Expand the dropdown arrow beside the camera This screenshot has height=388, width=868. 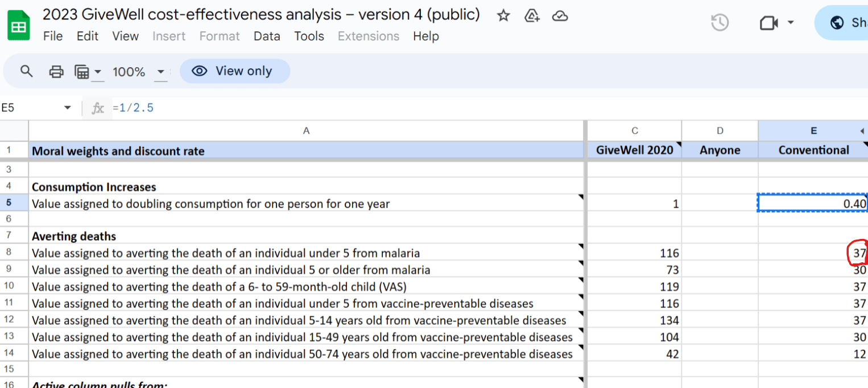(790, 23)
